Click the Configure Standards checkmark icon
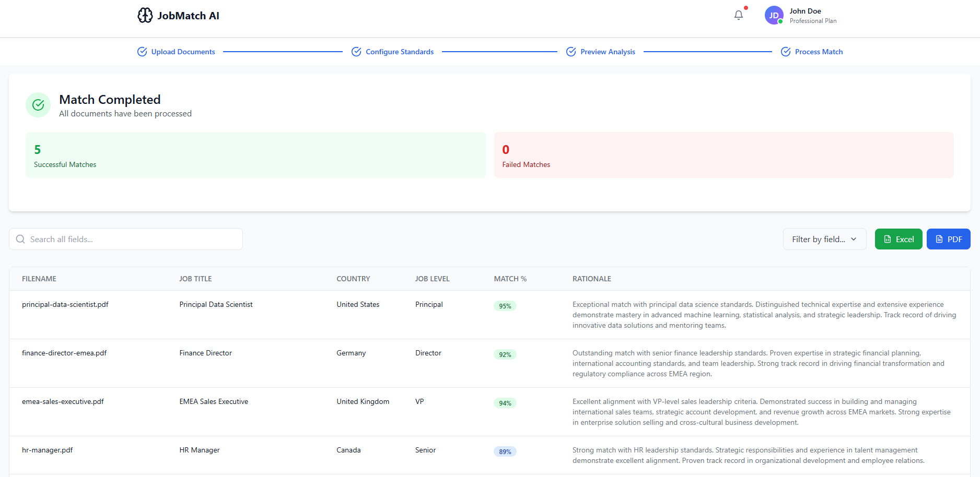 (x=356, y=52)
